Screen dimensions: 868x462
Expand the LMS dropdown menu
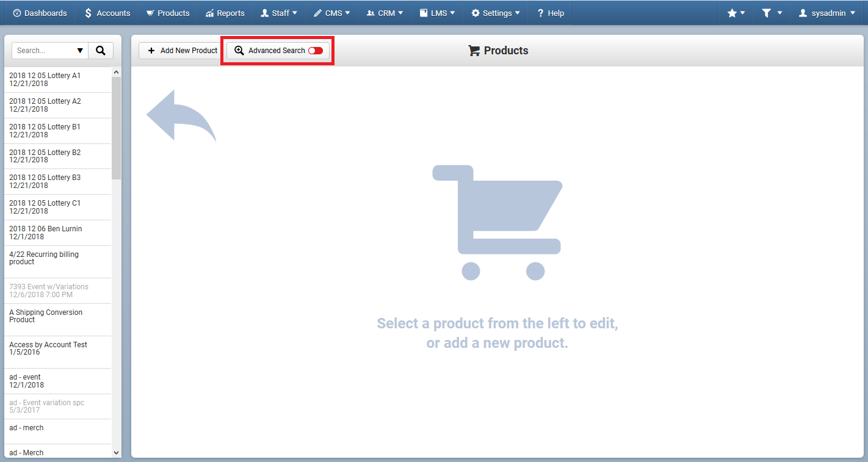437,13
